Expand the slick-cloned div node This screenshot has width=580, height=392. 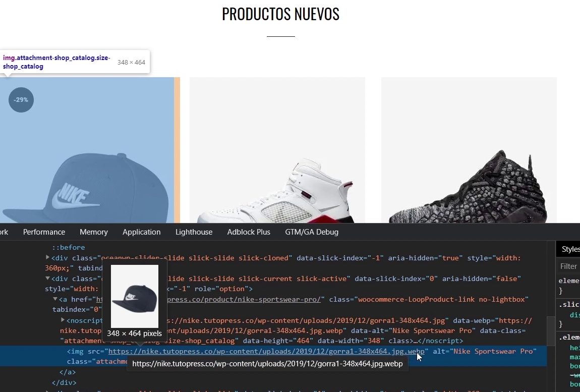click(47, 257)
